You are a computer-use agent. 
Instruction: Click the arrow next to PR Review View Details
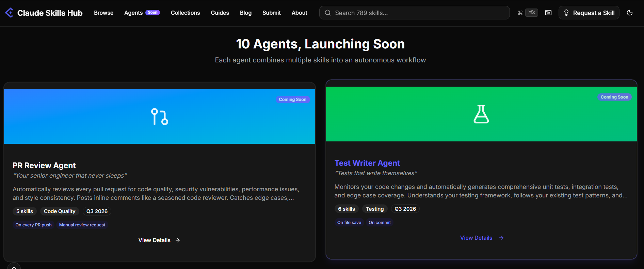178,240
